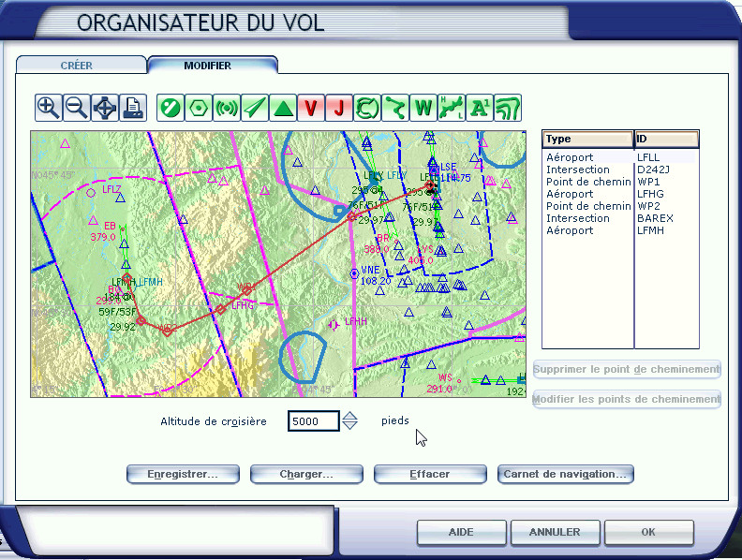The height and width of the screenshot is (560, 742).
Task: Click the center map crosshair icon
Action: 104,108
